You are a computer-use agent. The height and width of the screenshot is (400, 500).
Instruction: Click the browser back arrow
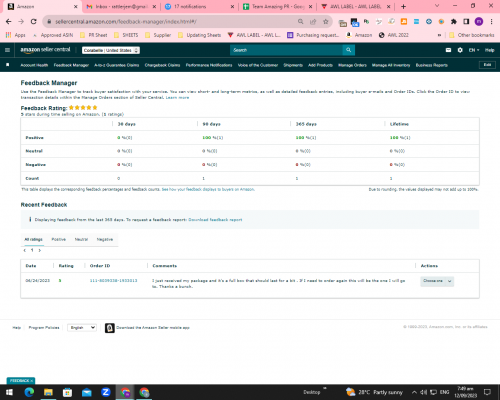9,22
